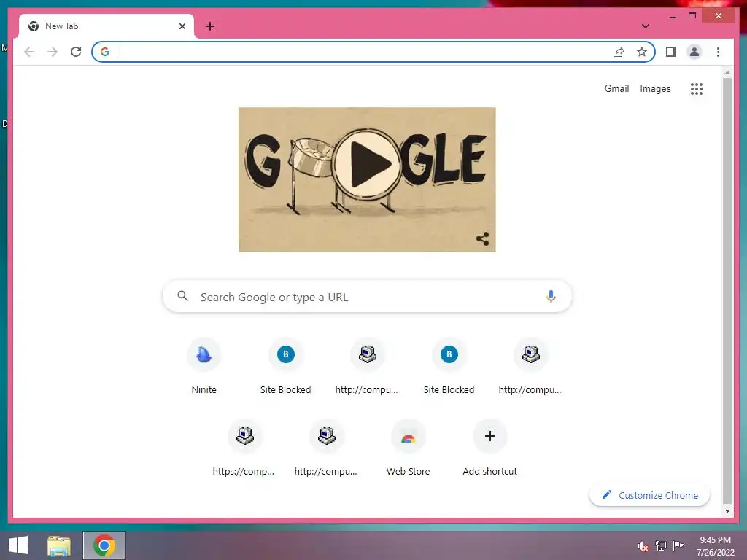Open Google apps grid launcher
747x560 pixels.
coord(697,88)
